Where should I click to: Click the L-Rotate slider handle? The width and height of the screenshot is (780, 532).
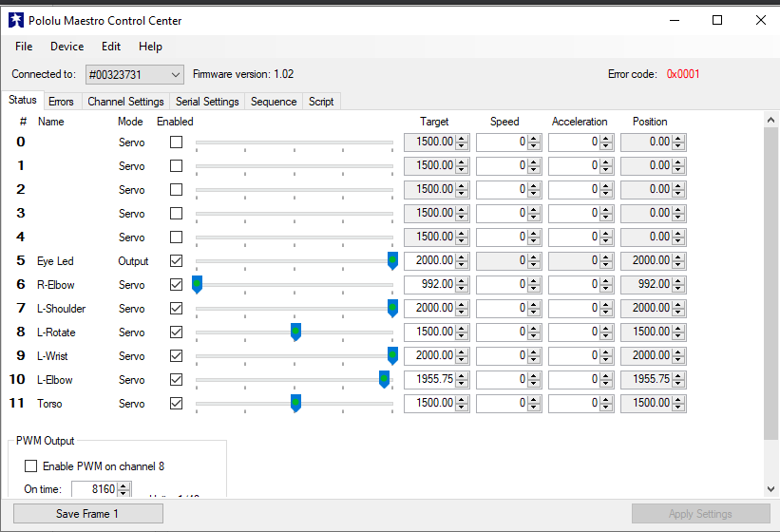click(x=295, y=332)
